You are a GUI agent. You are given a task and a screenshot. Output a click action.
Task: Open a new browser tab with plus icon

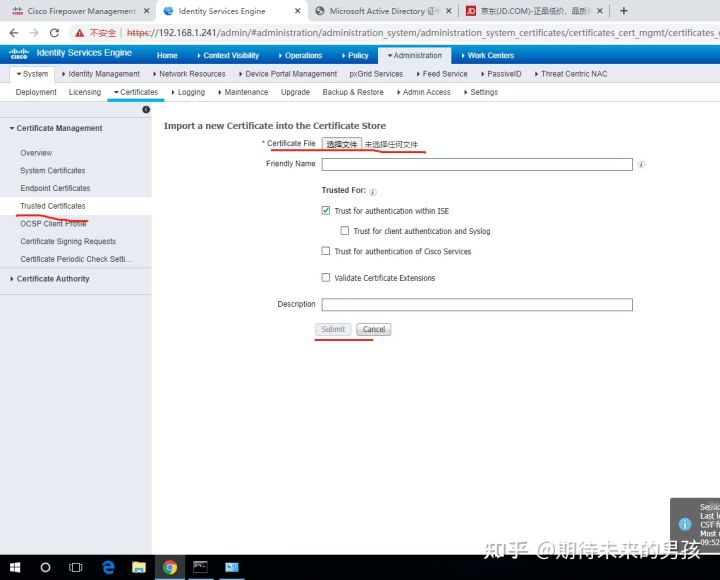[623, 11]
